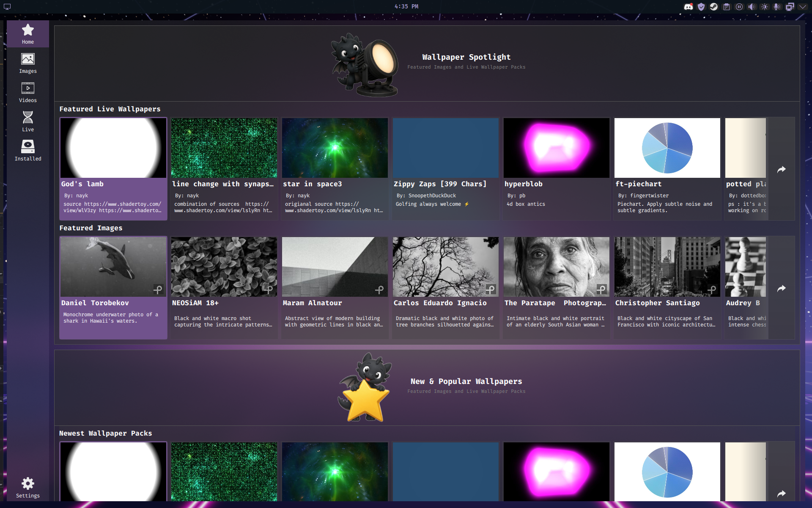The width and height of the screenshot is (812, 508).
Task: Click the 4:35 PM clock
Action: 406,6
